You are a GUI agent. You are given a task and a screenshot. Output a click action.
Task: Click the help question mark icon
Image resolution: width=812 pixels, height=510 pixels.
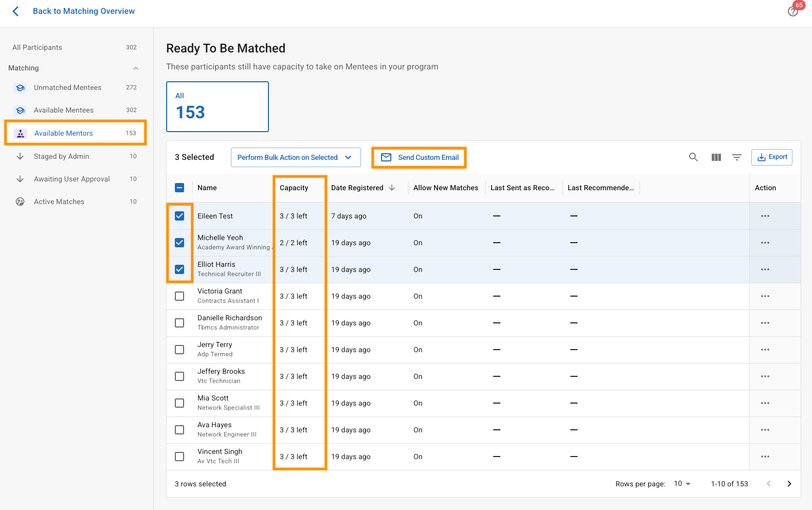click(792, 12)
